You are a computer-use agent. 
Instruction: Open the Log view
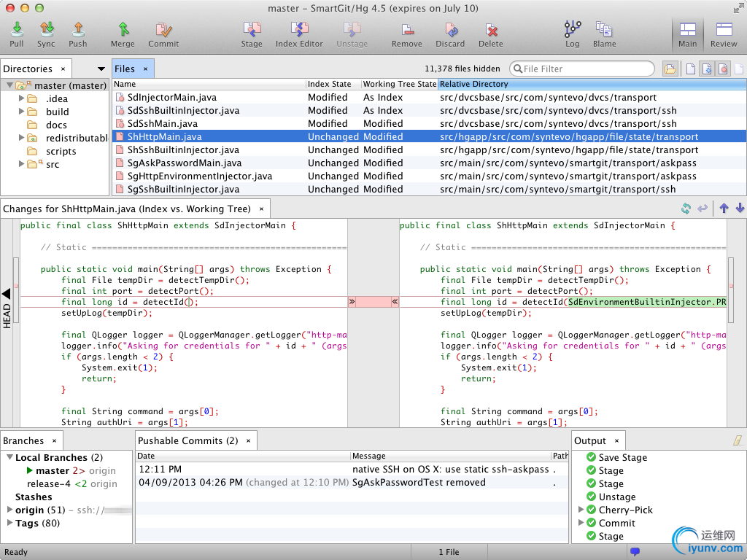coord(572,30)
